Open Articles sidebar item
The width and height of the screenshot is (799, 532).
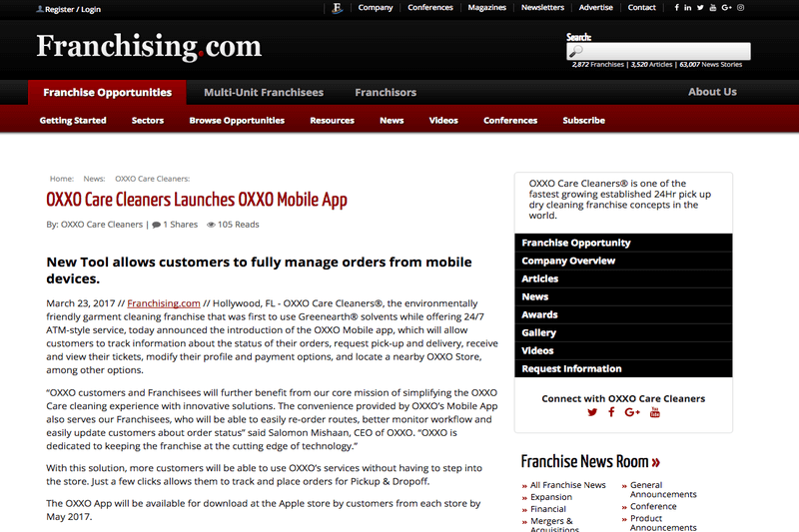coord(623,279)
